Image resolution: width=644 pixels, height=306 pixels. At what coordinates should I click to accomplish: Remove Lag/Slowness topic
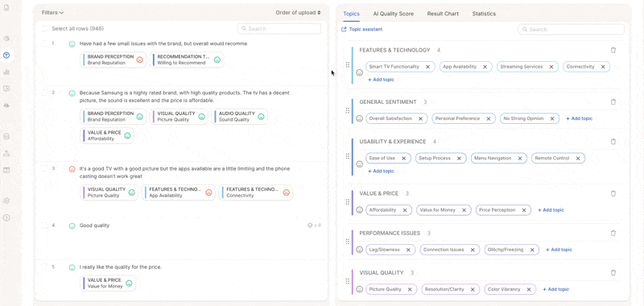(408, 250)
